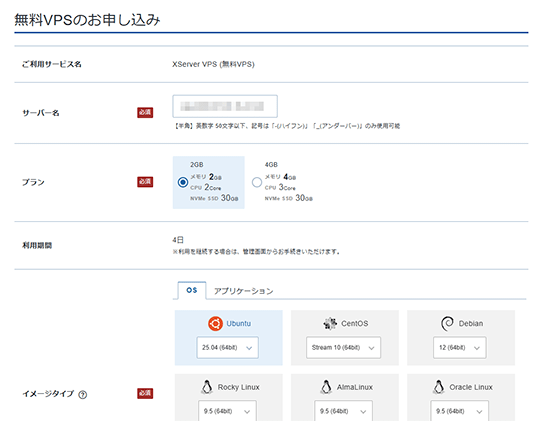Click the Rocky Linux penguin icon
Screen dimensions: 550x421
pos(207,387)
